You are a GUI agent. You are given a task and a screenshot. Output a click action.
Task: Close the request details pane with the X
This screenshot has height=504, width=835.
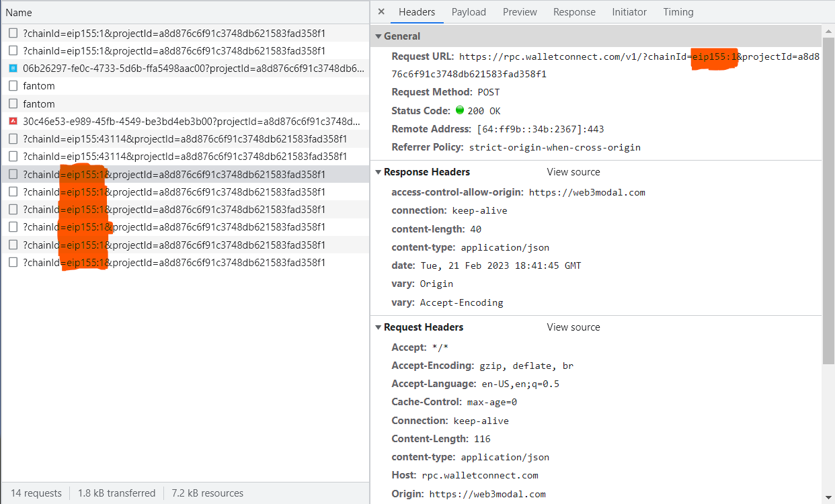point(381,11)
